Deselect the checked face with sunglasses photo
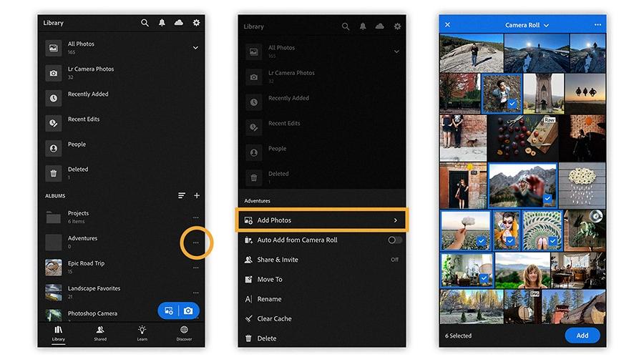The height and width of the screenshot is (362, 644). (507, 230)
